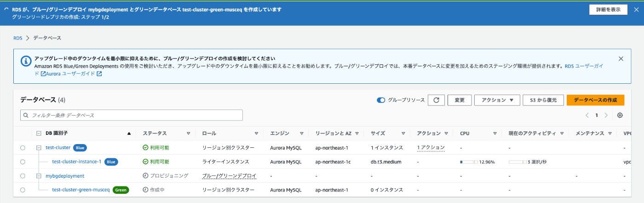Click RDS breadcrumb link

(x=18, y=38)
